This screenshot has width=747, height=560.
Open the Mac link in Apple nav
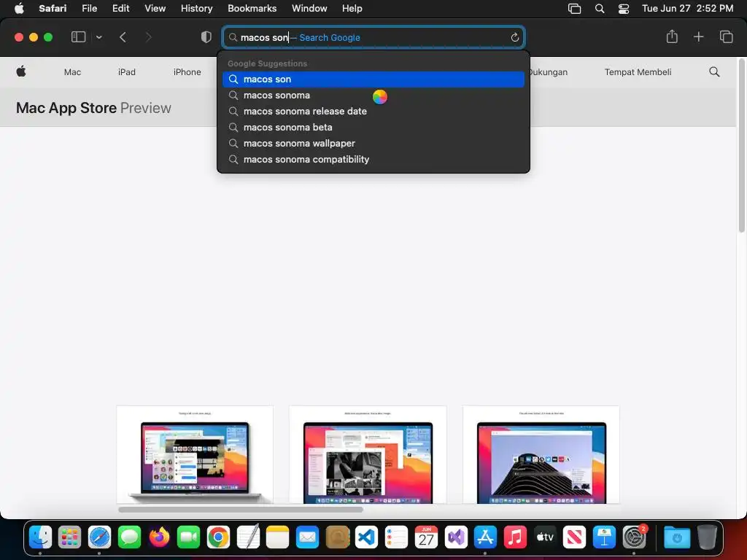(72, 72)
